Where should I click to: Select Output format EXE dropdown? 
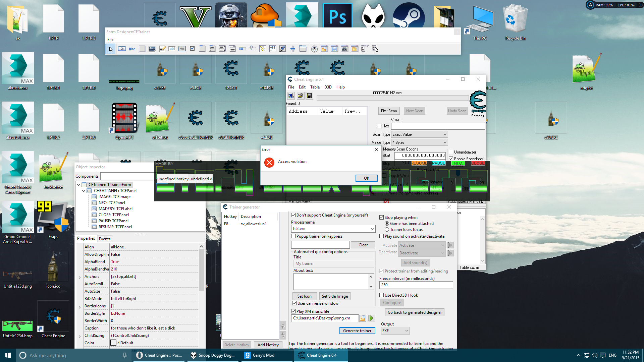pos(395,330)
